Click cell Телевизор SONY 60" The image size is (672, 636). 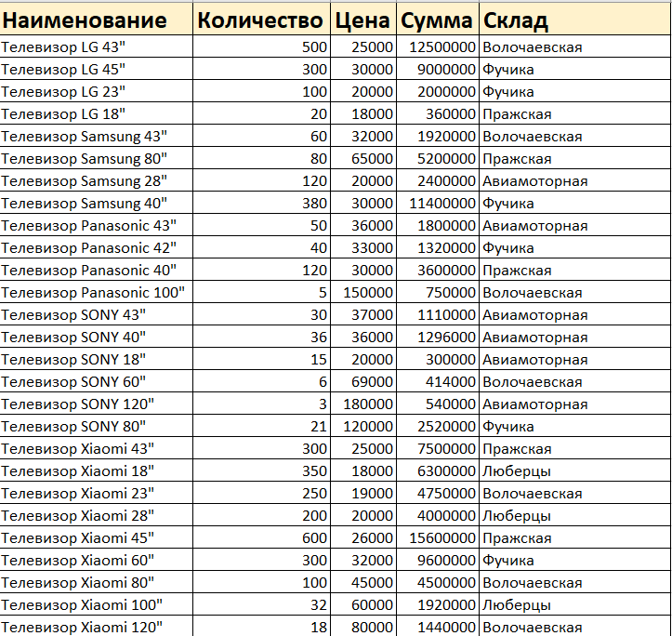(x=96, y=381)
